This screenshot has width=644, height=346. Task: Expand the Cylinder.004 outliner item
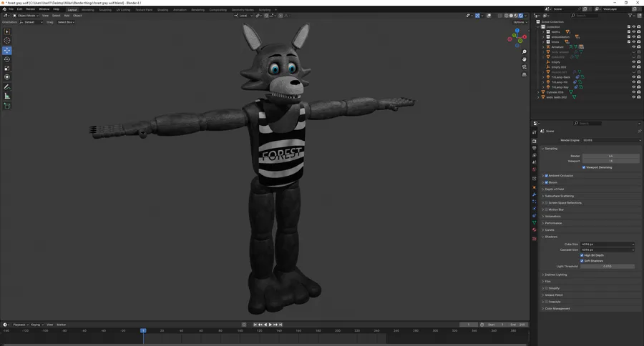point(538,92)
